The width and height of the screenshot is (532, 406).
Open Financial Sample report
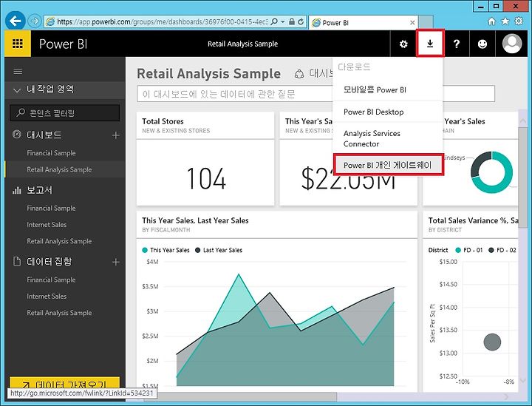[x=51, y=208]
